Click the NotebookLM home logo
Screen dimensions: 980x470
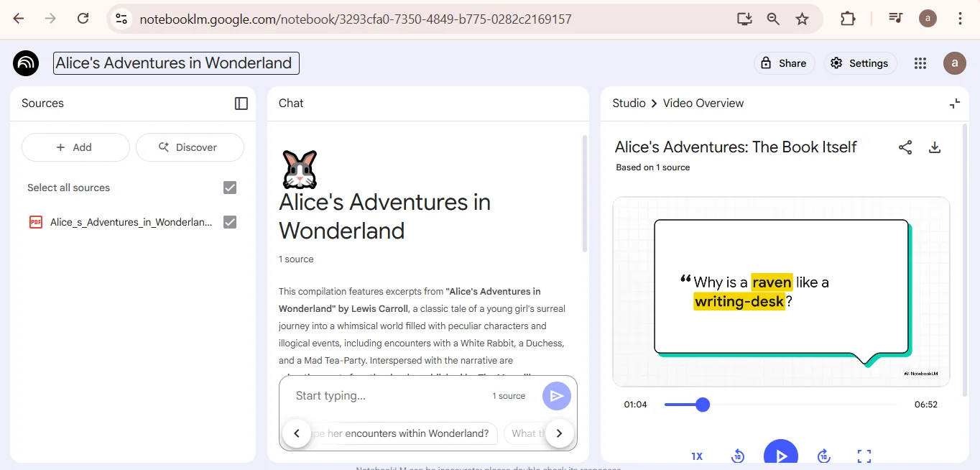pyautogui.click(x=26, y=63)
